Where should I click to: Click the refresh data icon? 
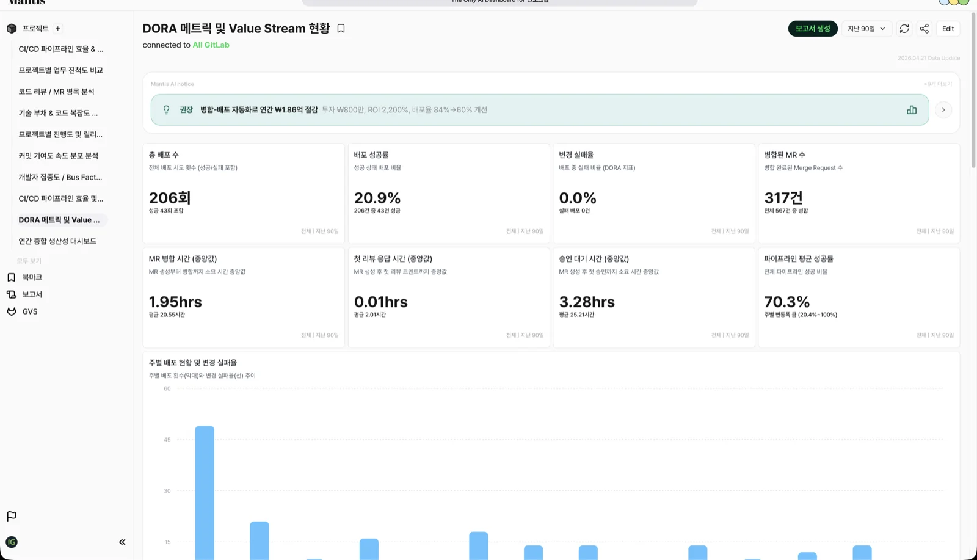904,29
